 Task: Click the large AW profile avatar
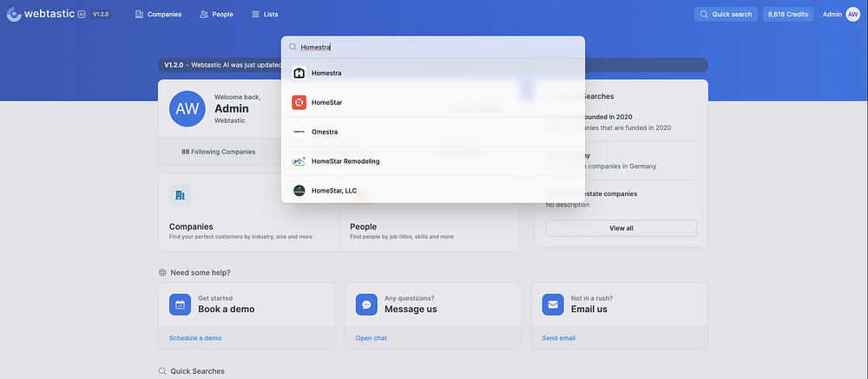187,109
